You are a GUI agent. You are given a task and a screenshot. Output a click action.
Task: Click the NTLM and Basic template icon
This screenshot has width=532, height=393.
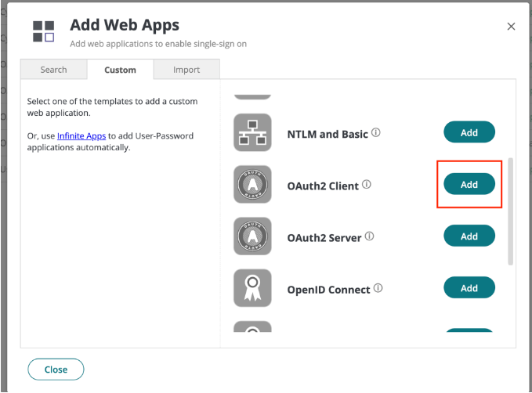coord(252,133)
